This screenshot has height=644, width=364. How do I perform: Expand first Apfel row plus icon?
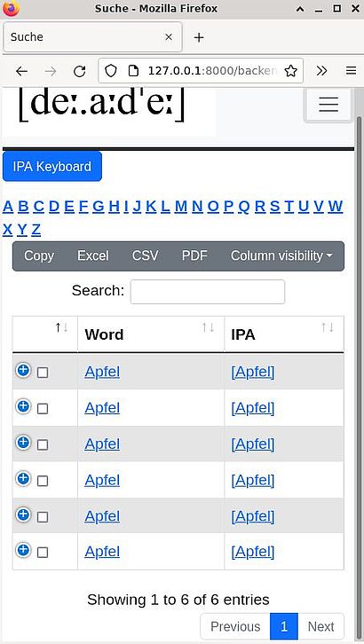pos(23,371)
